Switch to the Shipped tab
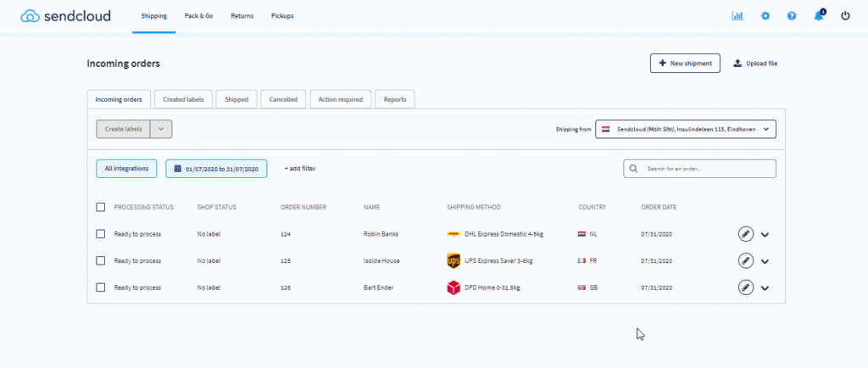This screenshot has width=868, height=368. 236,99
